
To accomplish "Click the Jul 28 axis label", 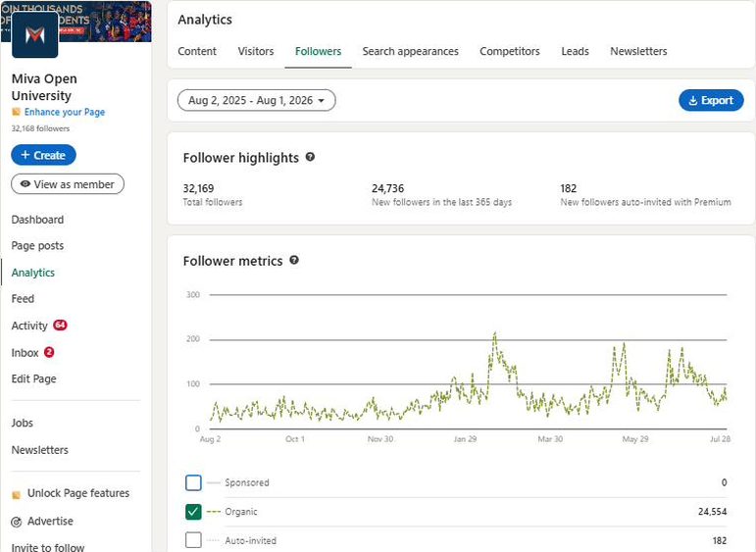I will click(720, 438).
